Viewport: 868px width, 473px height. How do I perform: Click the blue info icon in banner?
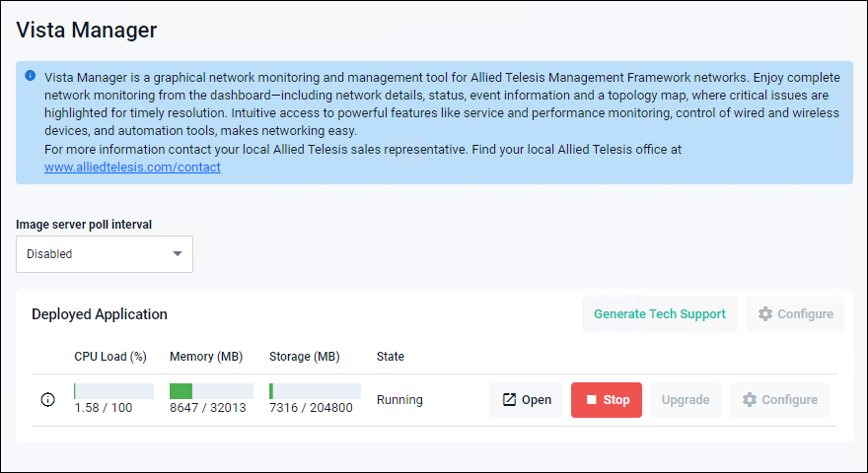tap(31, 76)
